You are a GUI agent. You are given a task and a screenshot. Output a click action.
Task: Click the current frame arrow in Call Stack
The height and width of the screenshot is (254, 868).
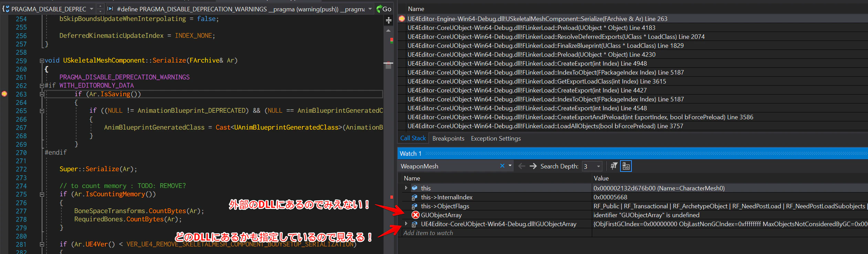pyautogui.click(x=402, y=19)
